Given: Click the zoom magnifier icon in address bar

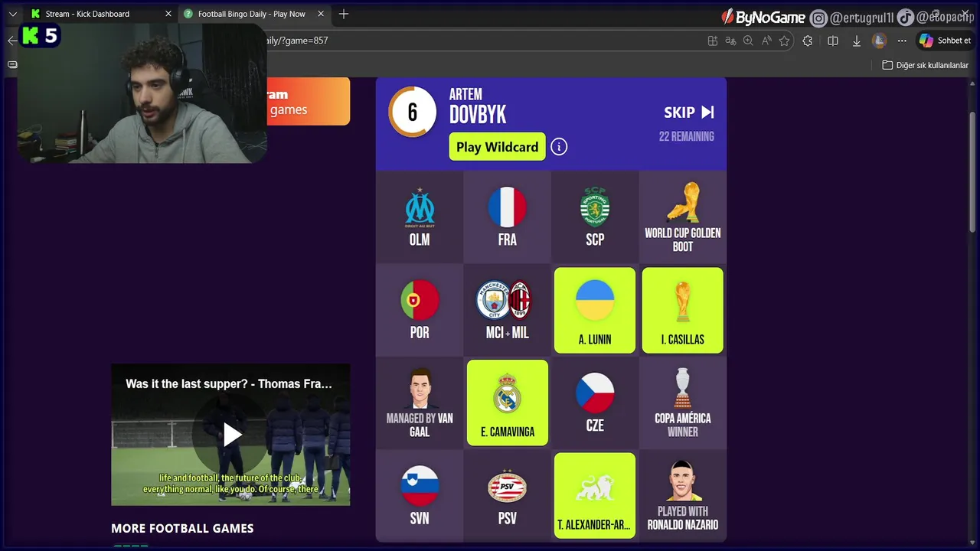Looking at the screenshot, I should 748,41.
